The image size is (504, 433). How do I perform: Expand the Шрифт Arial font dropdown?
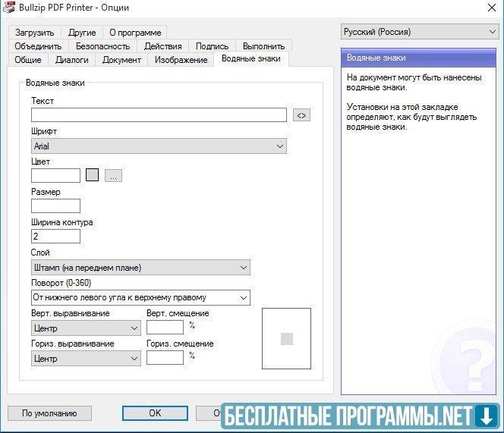pyautogui.click(x=159, y=146)
